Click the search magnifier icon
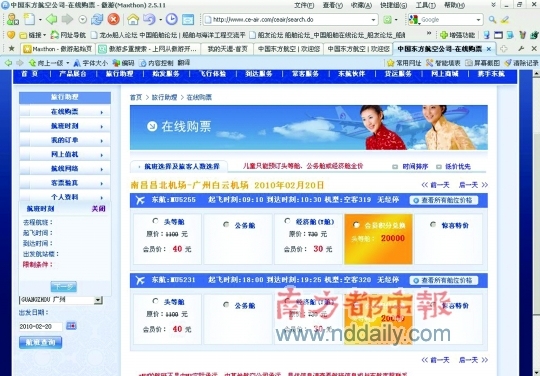The image size is (540, 376). click(x=492, y=20)
